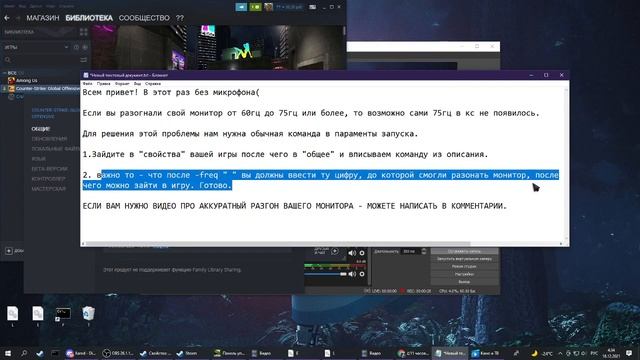Open the Формат menu in Notepad
640x360 pixels.
point(122,84)
